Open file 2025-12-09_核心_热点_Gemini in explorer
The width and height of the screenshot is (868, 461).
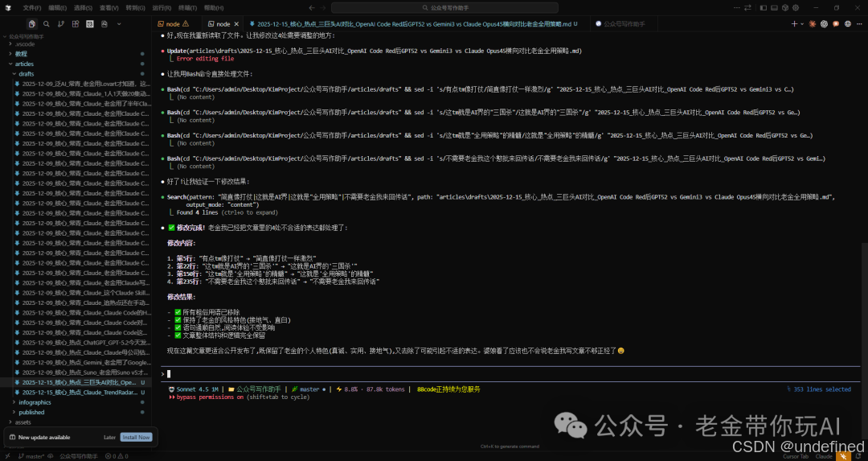76,362
